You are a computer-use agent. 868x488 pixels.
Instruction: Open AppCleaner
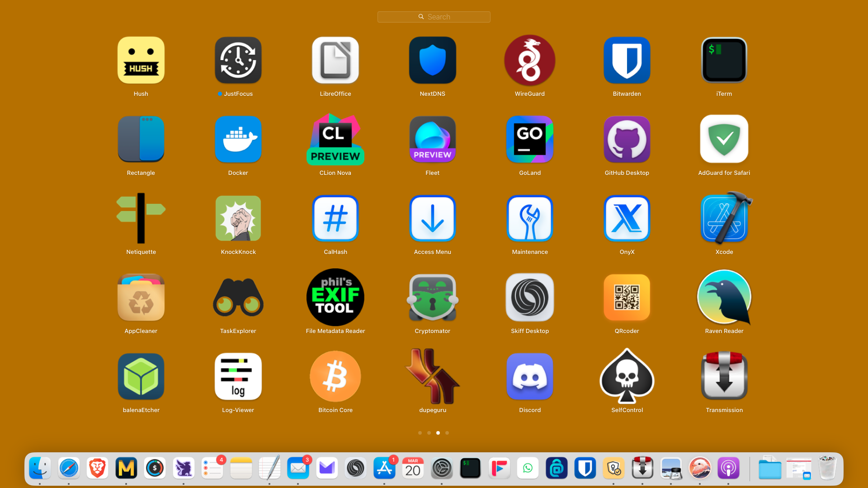(141, 297)
